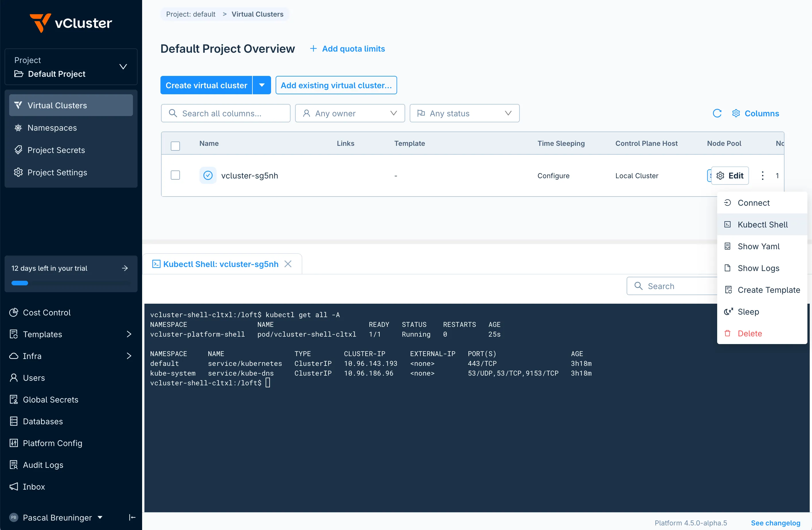Open the Inbox from the sidebar
The width and height of the screenshot is (812, 530).
tap(34, 487)
